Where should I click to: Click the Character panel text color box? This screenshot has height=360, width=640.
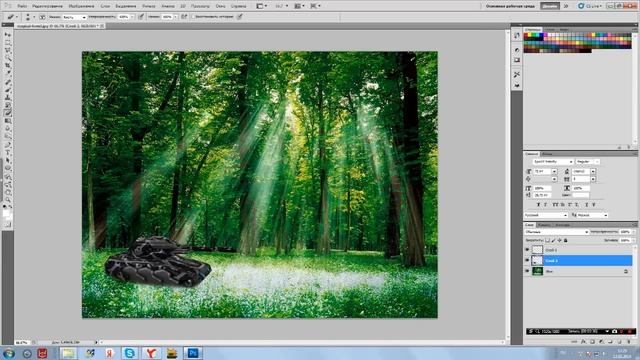(x=580, y=195)
